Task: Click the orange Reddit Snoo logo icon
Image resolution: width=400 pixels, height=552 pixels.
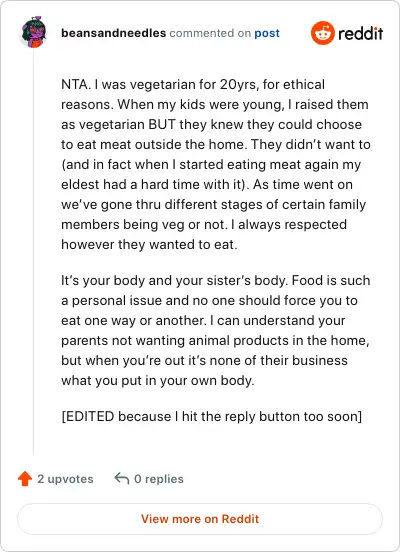Action: click(x=323, y=33)
